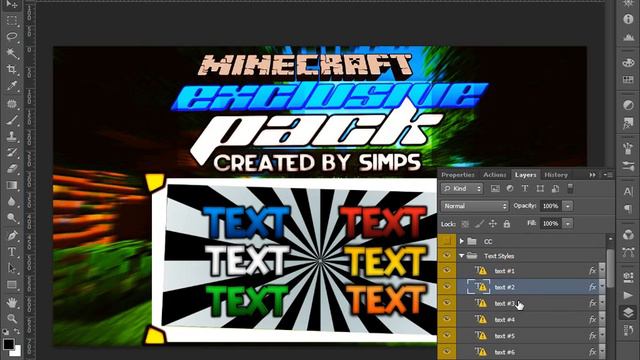Toggle lock position icon
The image size is (640, 360).
[x=493, y=224]
